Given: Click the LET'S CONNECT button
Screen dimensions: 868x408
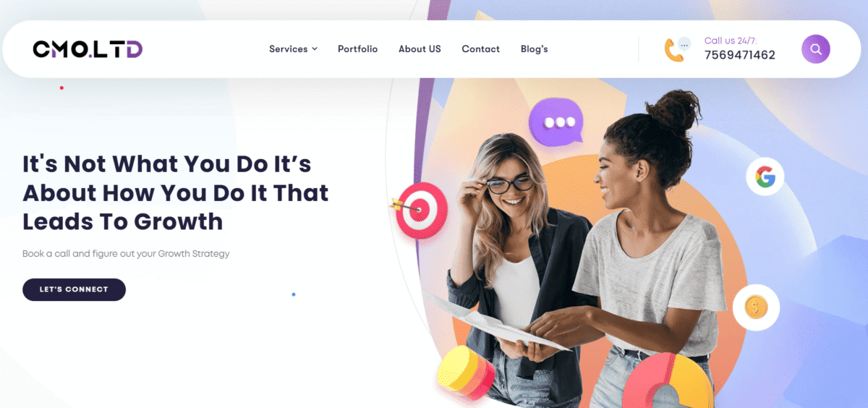Looking at the screenshot, I should click(x=74, y=289).
